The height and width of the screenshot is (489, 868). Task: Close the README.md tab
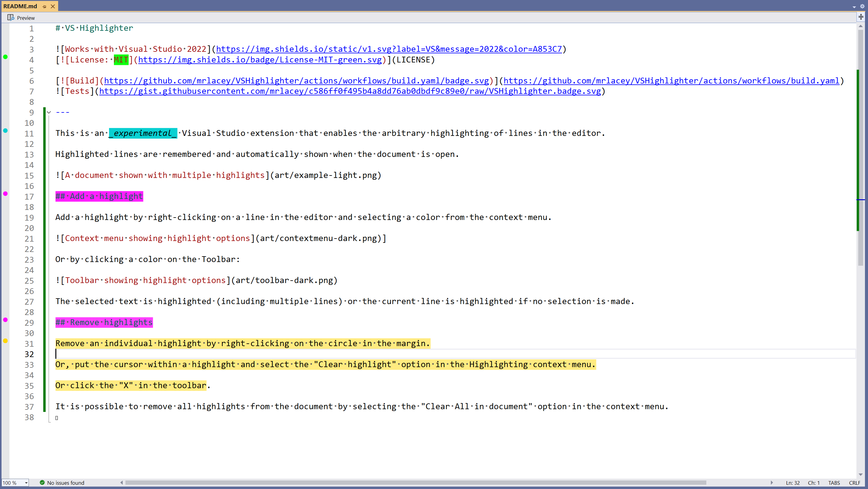coord(53,6)
